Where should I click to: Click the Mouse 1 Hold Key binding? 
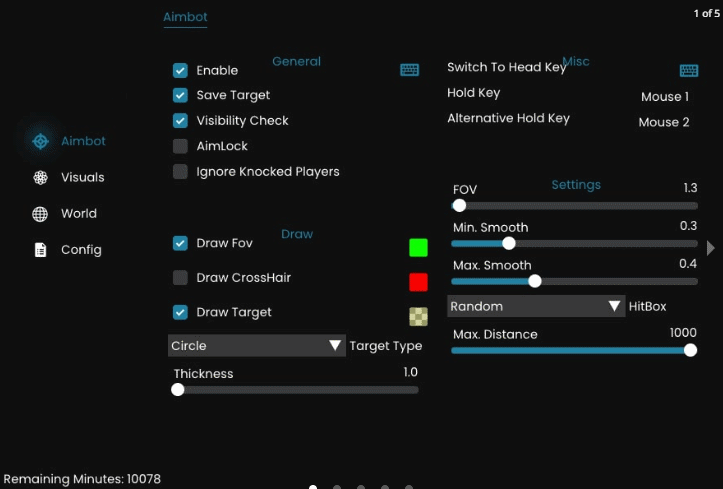(x=664, y=97)
